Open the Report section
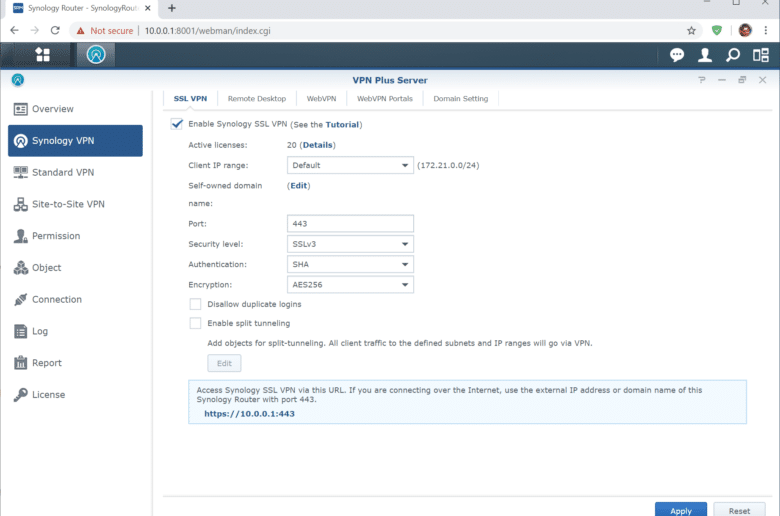780x516 pixels. tap(76, 363)
